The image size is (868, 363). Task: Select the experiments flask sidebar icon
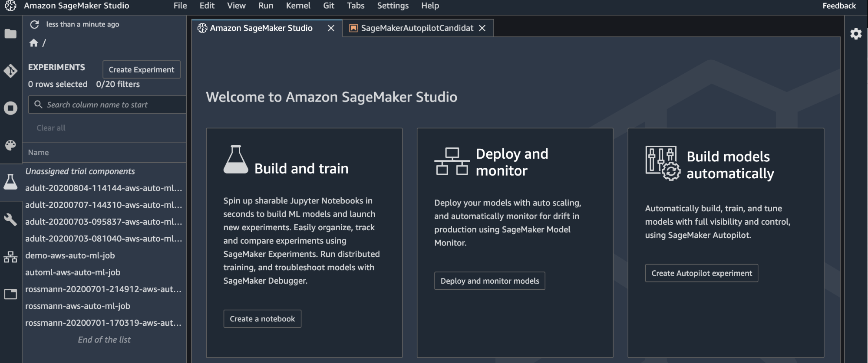tap(10, 182)
